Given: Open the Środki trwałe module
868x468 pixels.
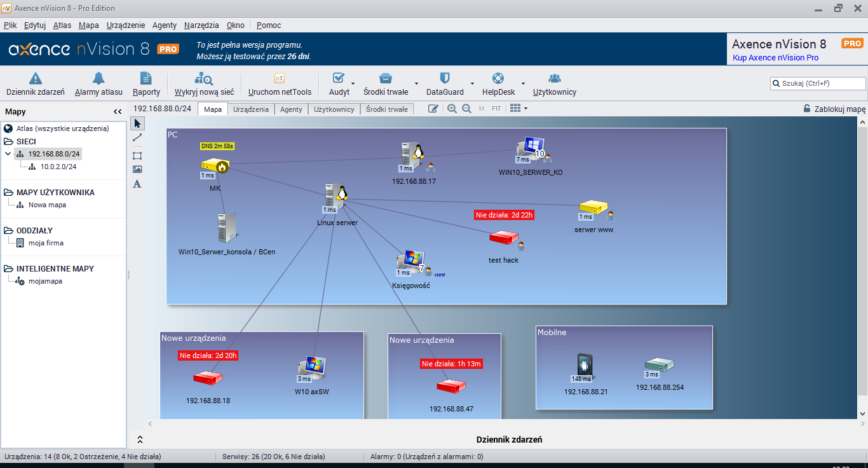Looking at the screenshot, I should (x=386, y=84).
